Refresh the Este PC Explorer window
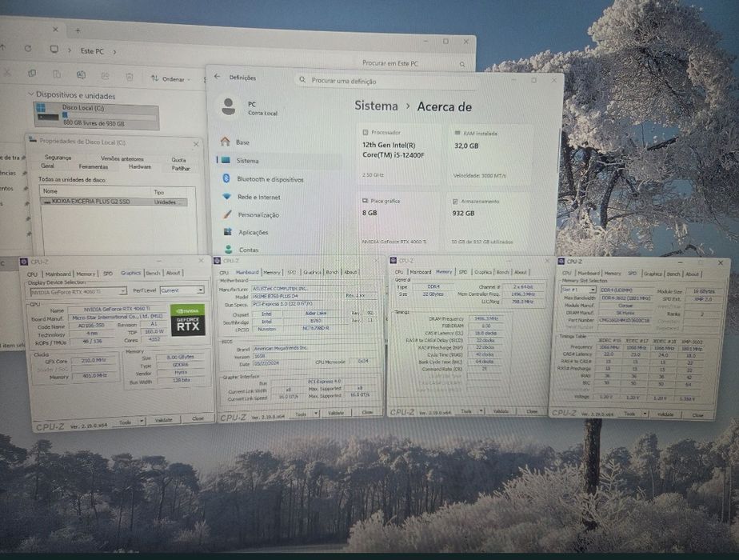 click(x=28, y=49)
